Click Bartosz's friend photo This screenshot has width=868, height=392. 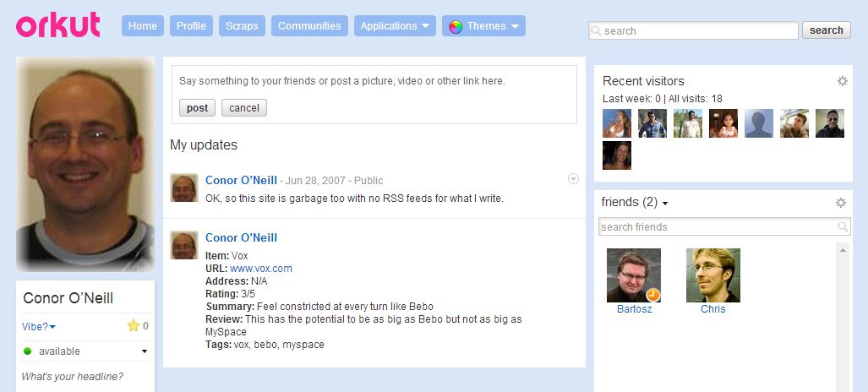point(634,275)
